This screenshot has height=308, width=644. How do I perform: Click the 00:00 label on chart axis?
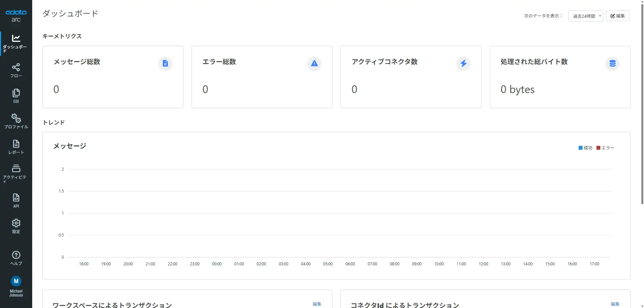tap(217, 264)
